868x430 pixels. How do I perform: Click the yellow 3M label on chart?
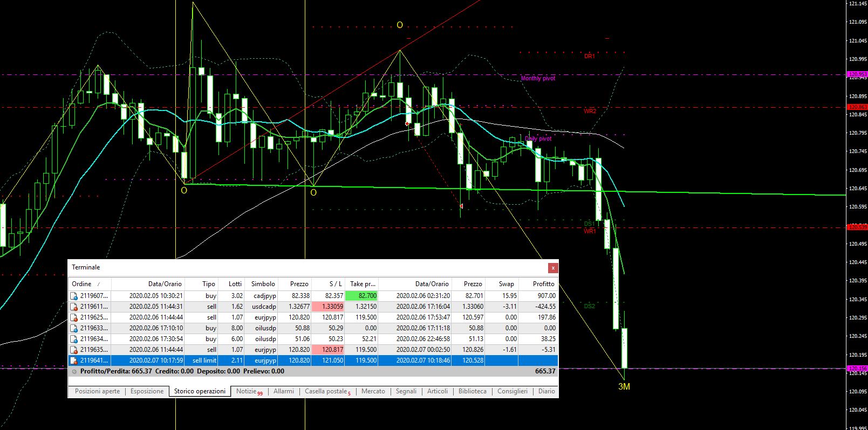tap(624, 386)
